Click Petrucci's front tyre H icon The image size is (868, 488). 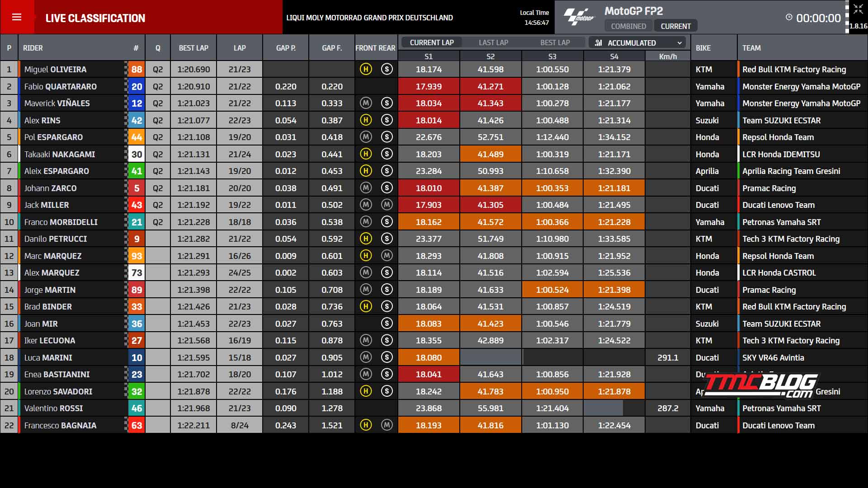pos(366,239)
